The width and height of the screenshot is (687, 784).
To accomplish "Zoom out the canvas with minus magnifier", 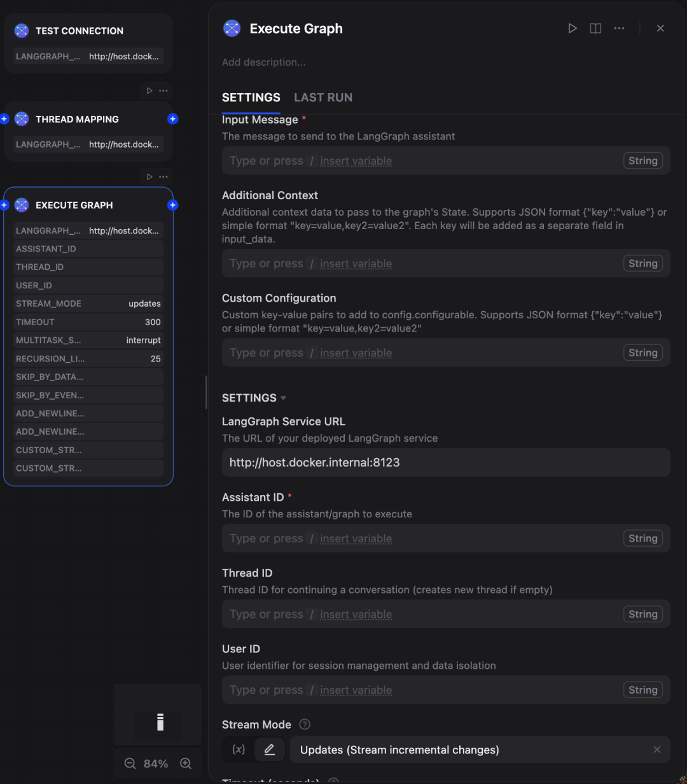I will 130,764.
